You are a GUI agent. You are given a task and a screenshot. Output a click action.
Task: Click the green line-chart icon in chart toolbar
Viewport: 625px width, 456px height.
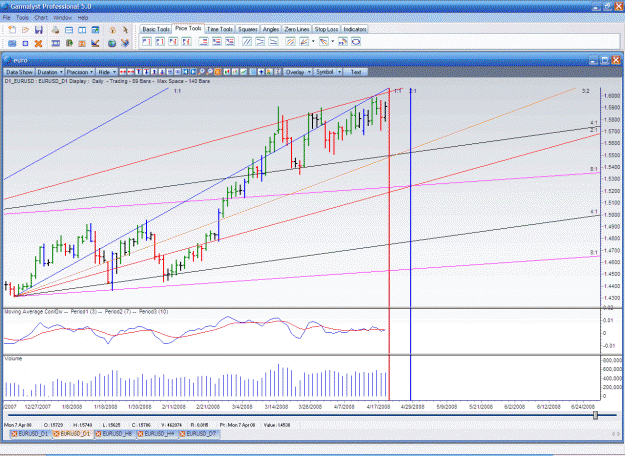pyautogui.click(x=243, y=72)
